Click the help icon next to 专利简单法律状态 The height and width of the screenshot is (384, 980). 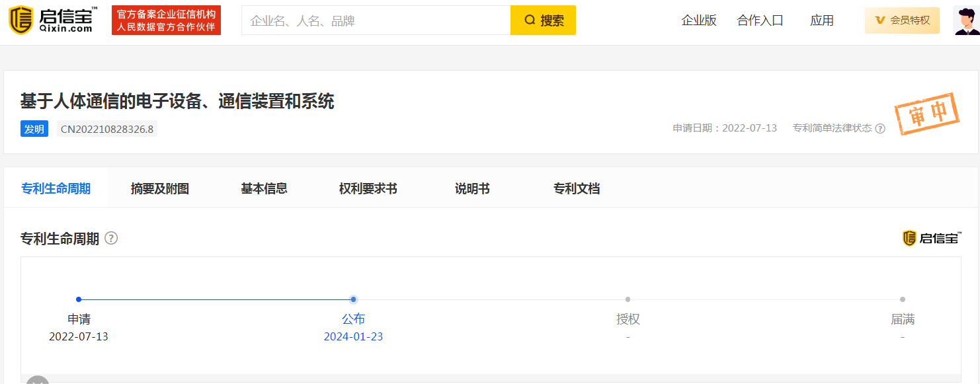tap(880, 129)
